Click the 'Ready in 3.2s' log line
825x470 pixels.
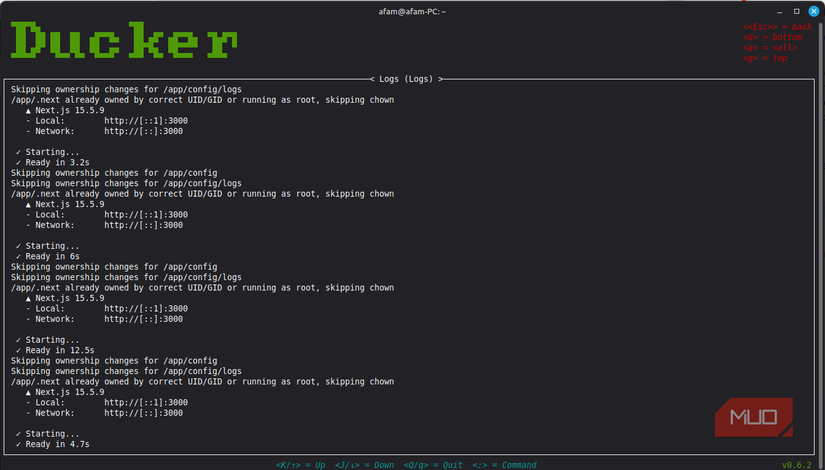(53, 163)
